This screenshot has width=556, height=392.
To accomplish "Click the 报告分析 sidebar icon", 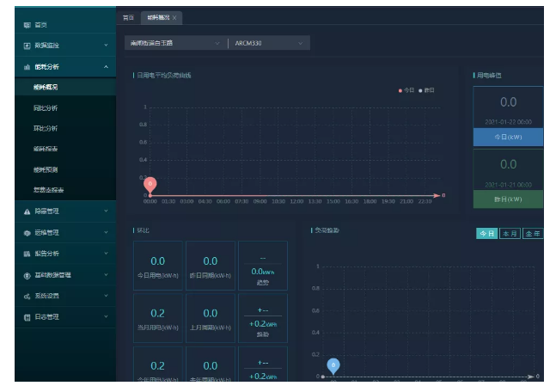I will click(x=27, y=254).
